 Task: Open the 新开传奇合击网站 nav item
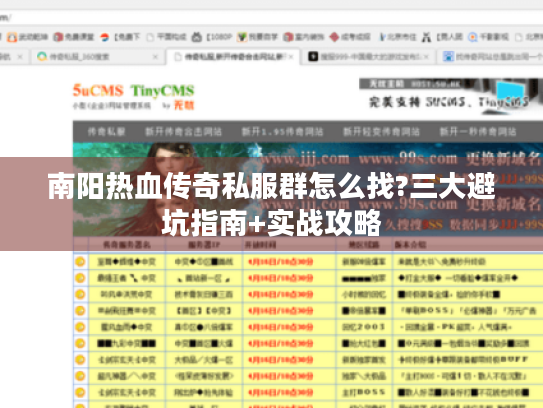click(x=183, y=132)
